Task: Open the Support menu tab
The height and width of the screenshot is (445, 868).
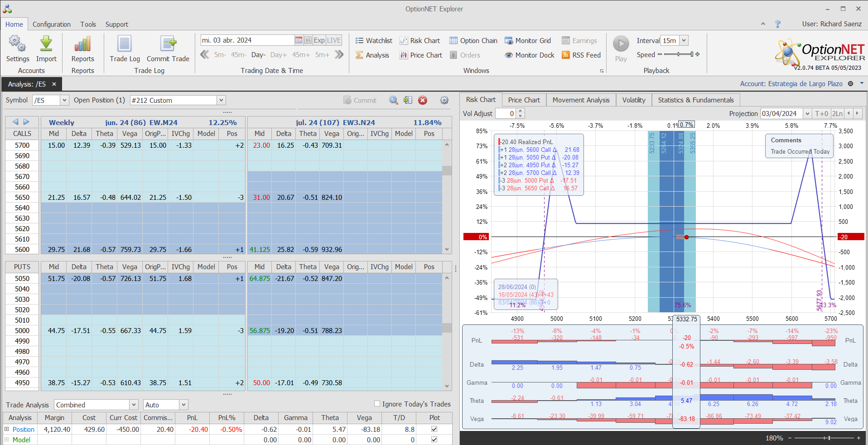Action: [x=117, y=24]
